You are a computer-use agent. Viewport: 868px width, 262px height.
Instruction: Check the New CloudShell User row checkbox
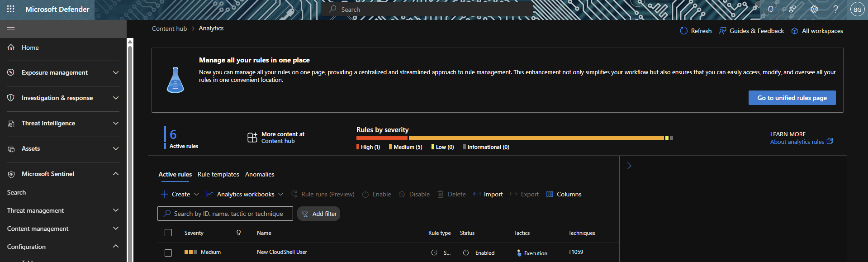(x=168, y=252)
